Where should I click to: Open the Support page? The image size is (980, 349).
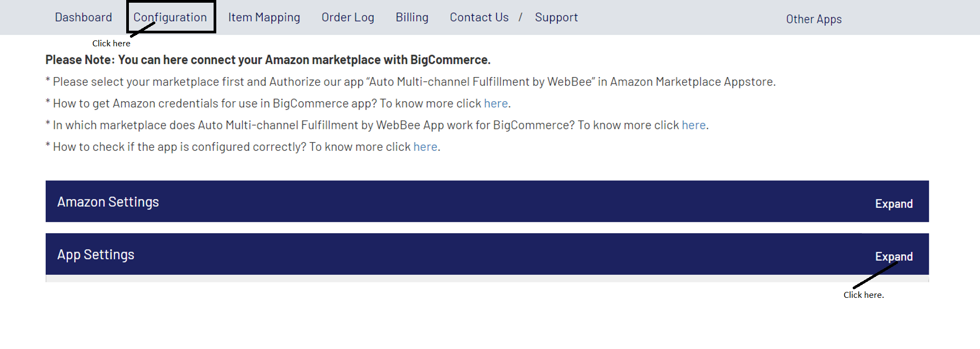pos(556,17)
